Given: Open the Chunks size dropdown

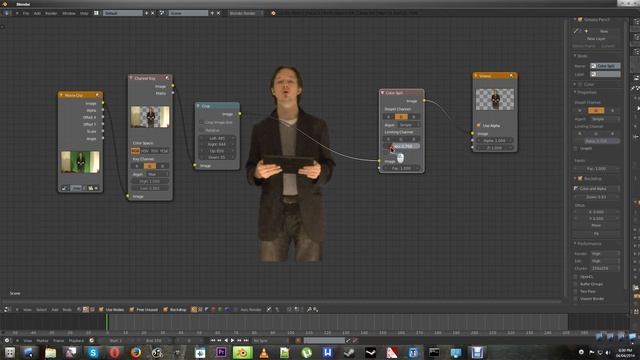Looking at the screenshot, I should [605, 268].
